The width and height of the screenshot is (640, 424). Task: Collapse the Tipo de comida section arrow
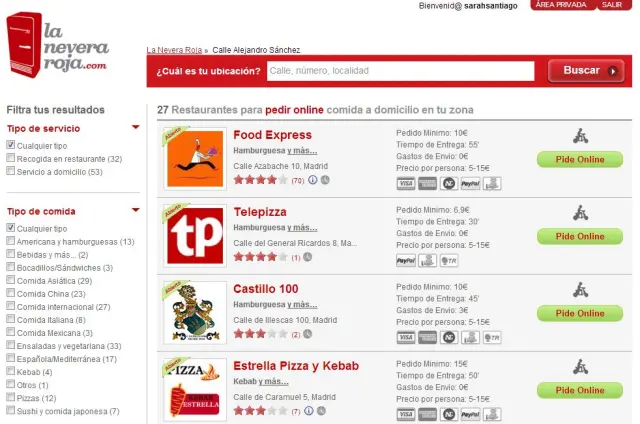click(136, 211)
